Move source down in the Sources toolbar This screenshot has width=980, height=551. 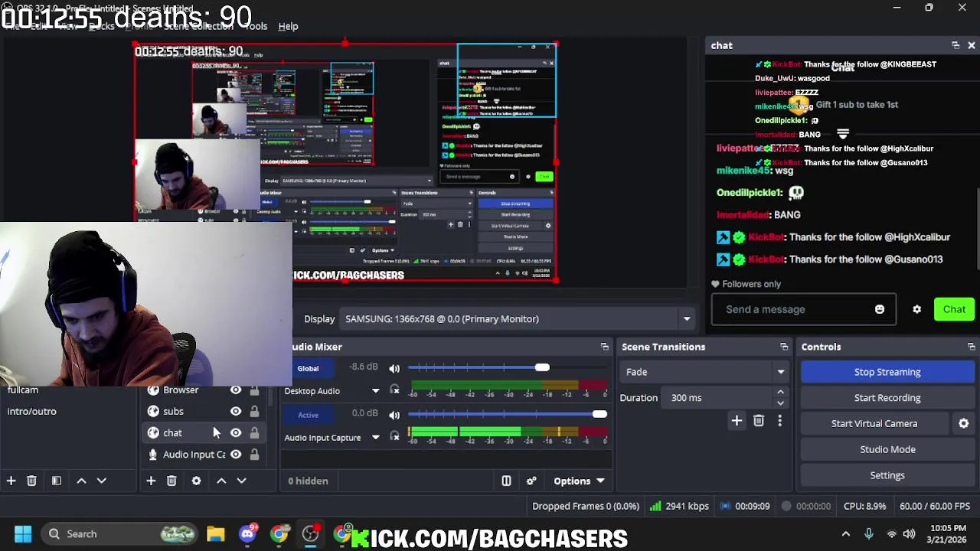pyautogui.click(x=241, y=481)
